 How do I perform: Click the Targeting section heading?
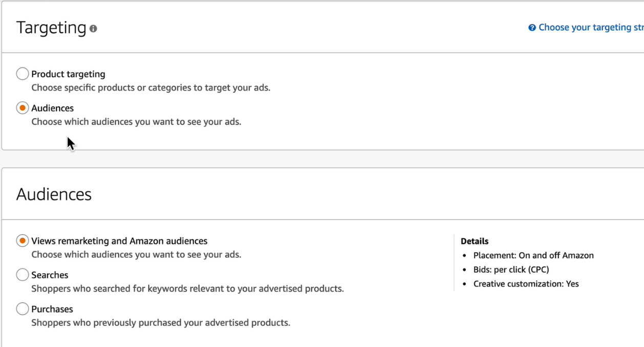(51, 28)
